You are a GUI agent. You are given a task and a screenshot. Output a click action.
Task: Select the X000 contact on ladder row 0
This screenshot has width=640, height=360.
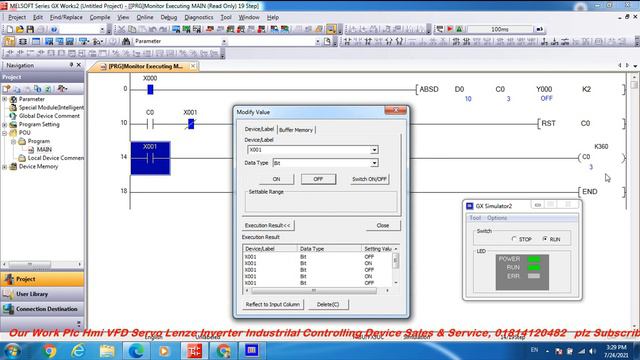[x=150, y=89]
